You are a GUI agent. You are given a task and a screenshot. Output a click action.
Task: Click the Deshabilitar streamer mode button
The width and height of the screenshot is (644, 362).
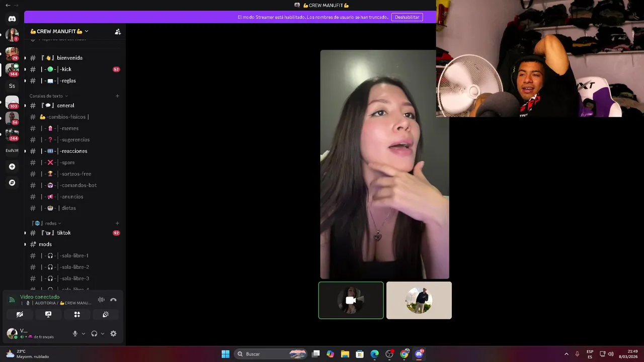(x=407, y=17)
